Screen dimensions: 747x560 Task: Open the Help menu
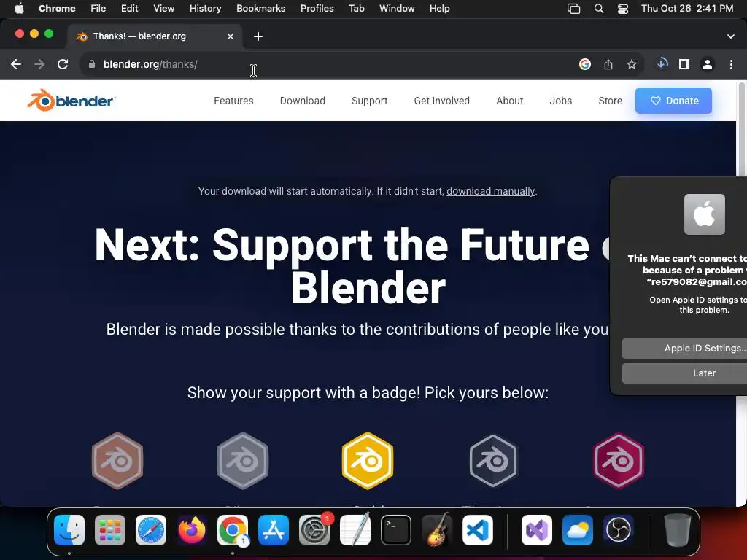[x=439, y=9]
